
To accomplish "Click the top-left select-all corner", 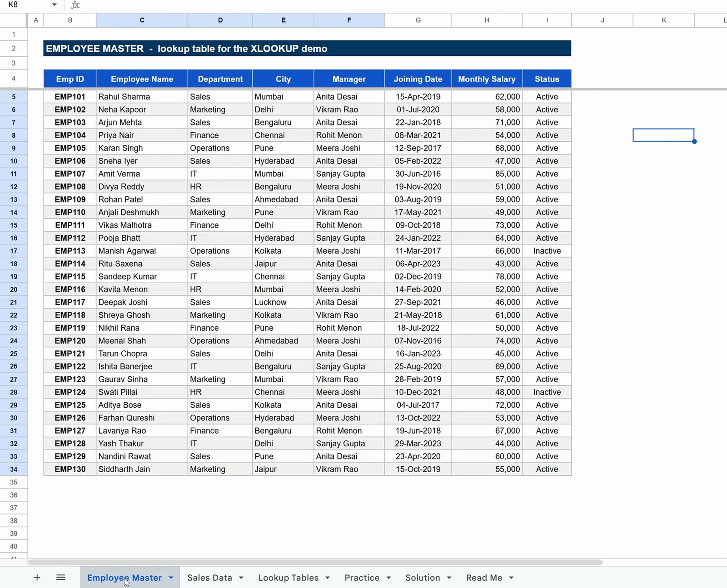I will 14,20.
